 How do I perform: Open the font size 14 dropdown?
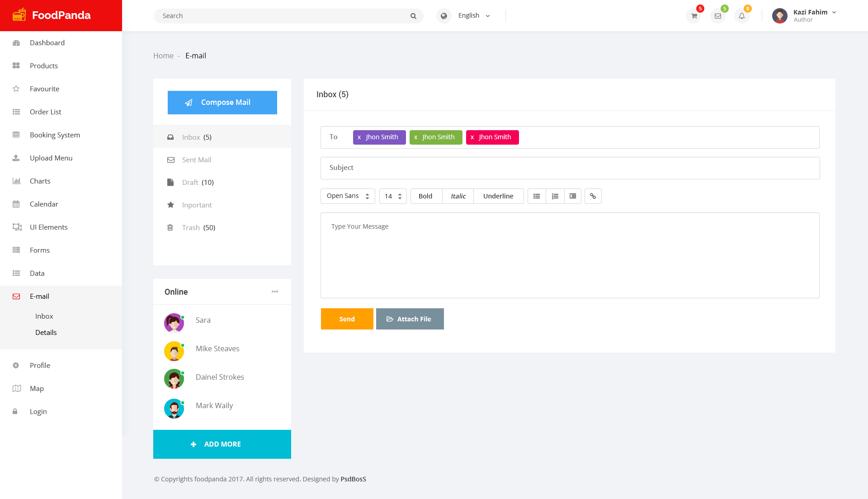pos(392,196)
